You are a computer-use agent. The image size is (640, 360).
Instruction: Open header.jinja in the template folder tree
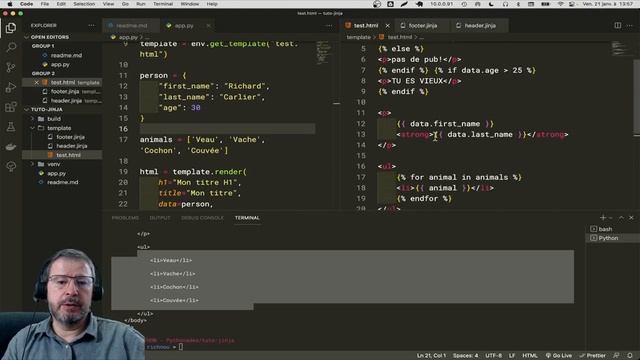(62, 146)
